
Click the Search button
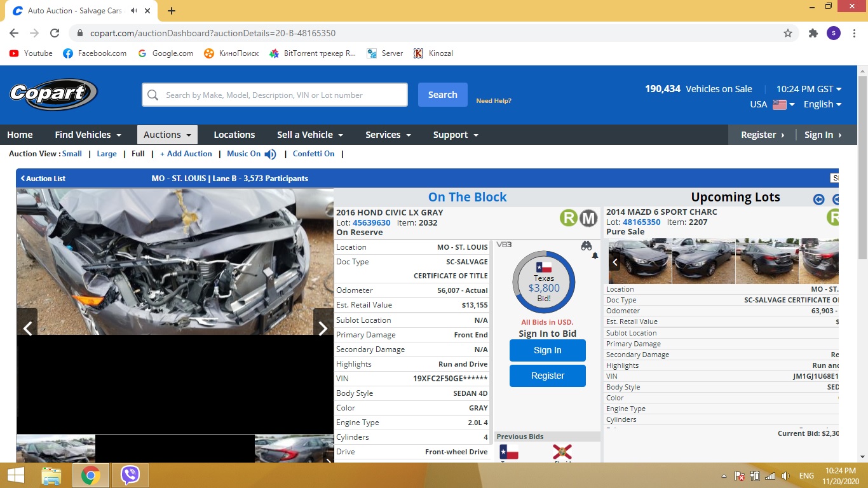(x=443, y=95)
